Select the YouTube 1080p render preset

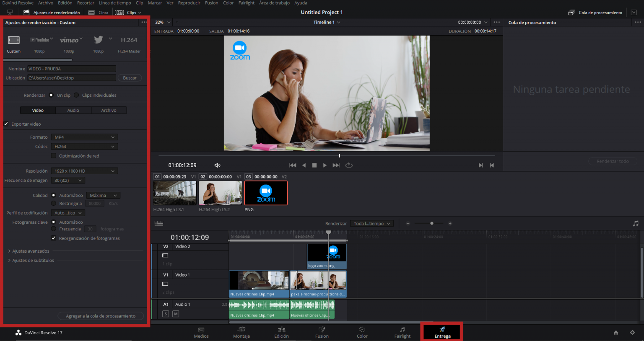pos(40,40)
